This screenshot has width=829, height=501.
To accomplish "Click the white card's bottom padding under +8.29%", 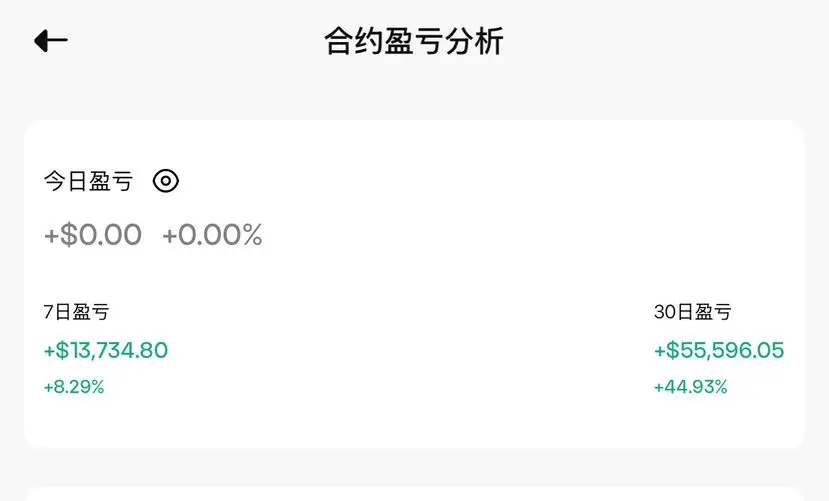I will [x=74, y=425].
